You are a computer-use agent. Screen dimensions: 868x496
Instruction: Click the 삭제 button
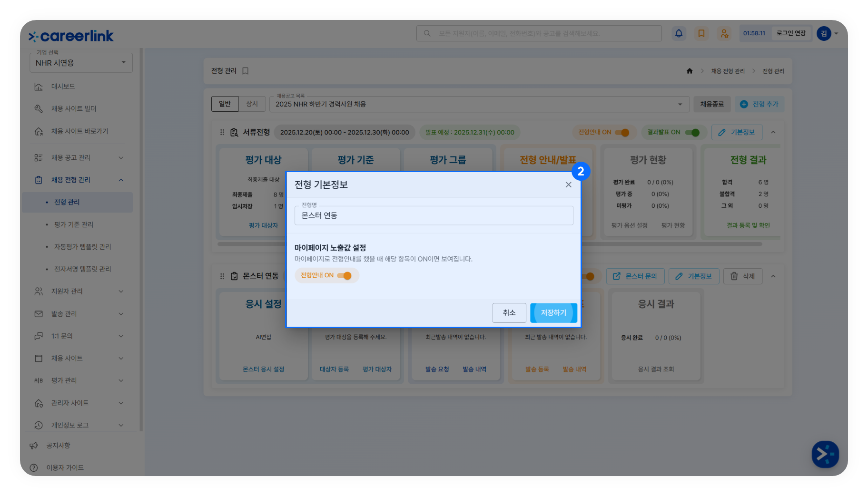[743, 276]
